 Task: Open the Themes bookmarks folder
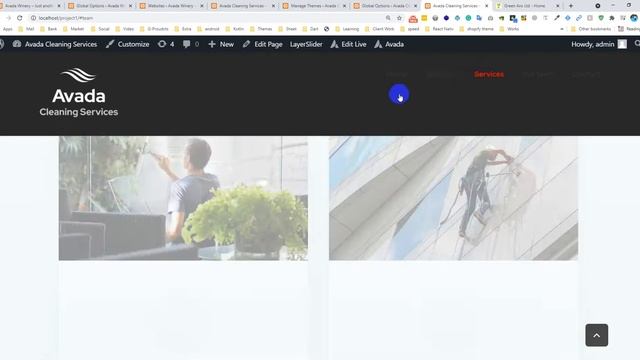tap(261, 29)
